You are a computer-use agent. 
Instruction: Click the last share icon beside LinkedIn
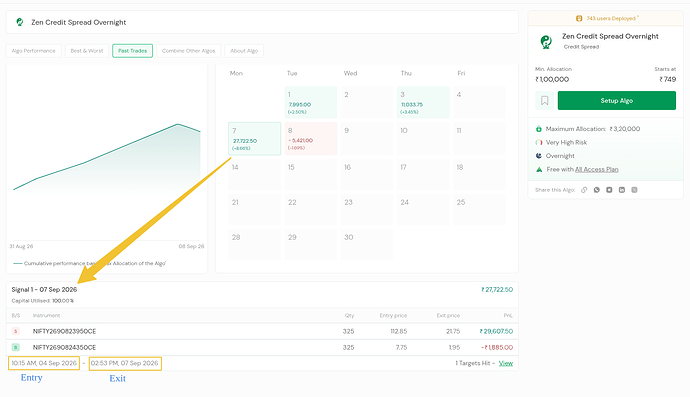[x=634, y=190]
